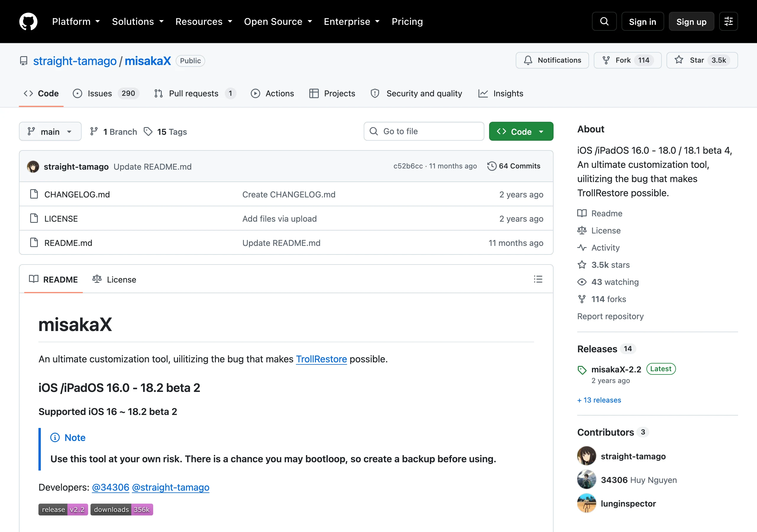Open the Actions tab
The width and height of the screenshot is (757, 532).
tap(272, 93)
